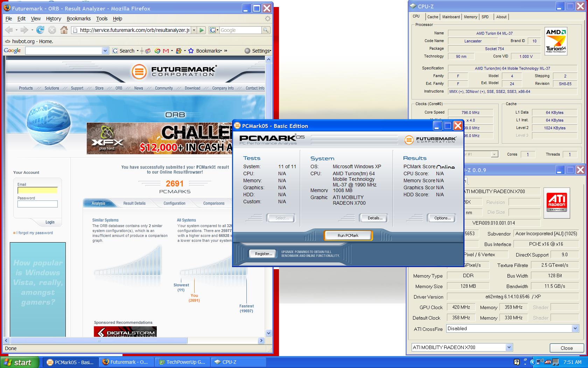Open the File menu in Firefox
588x368 pixels.
9,19
